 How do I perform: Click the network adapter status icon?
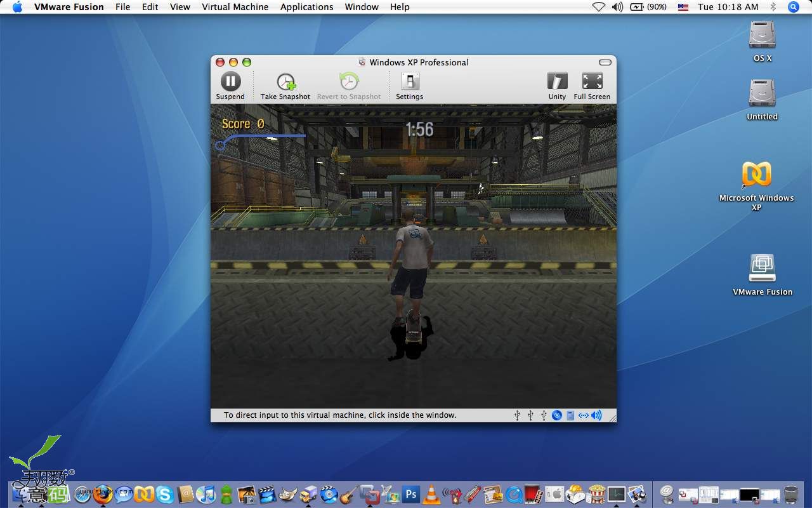point(584,415)
